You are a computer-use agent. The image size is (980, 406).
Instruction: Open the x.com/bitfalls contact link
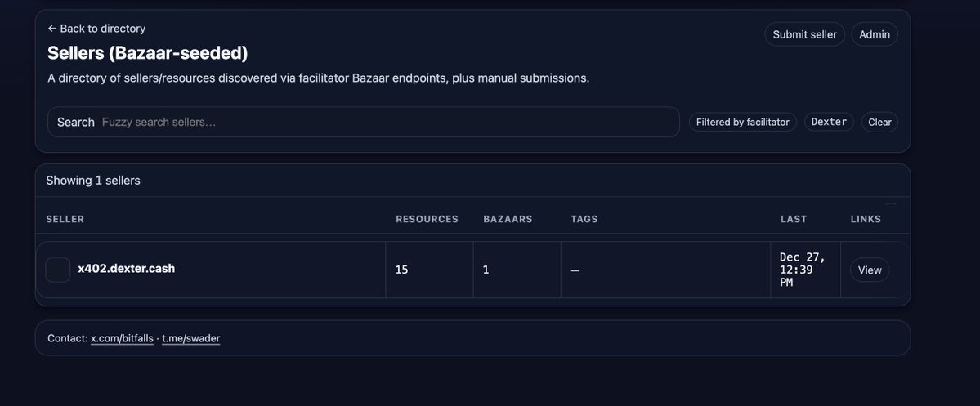click(122, 338)
